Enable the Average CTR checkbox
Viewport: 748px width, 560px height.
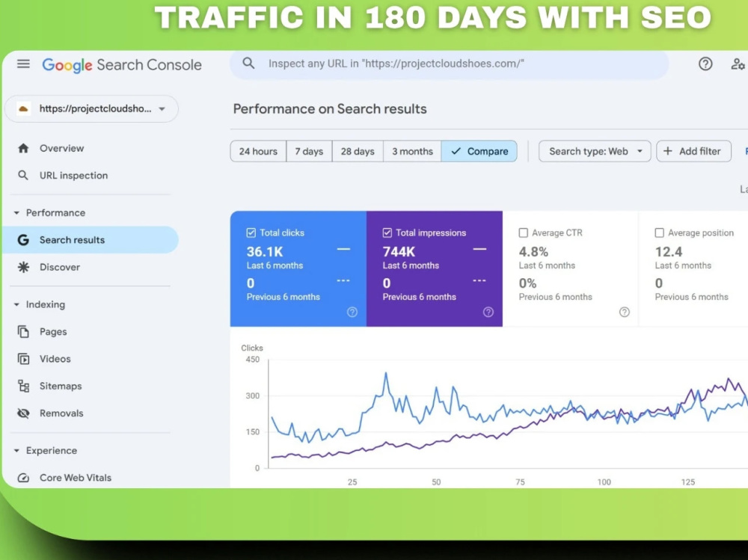pyautogui.click(x=524, y=233)
